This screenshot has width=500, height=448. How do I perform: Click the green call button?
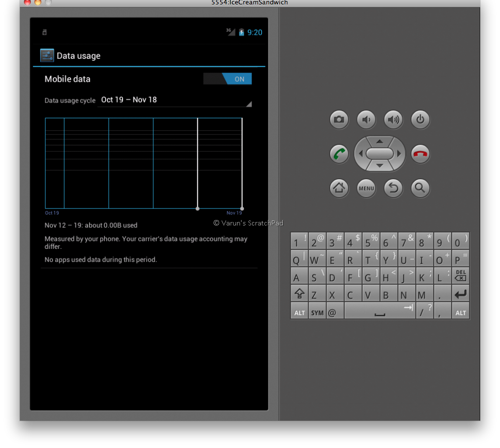point(339,154)
